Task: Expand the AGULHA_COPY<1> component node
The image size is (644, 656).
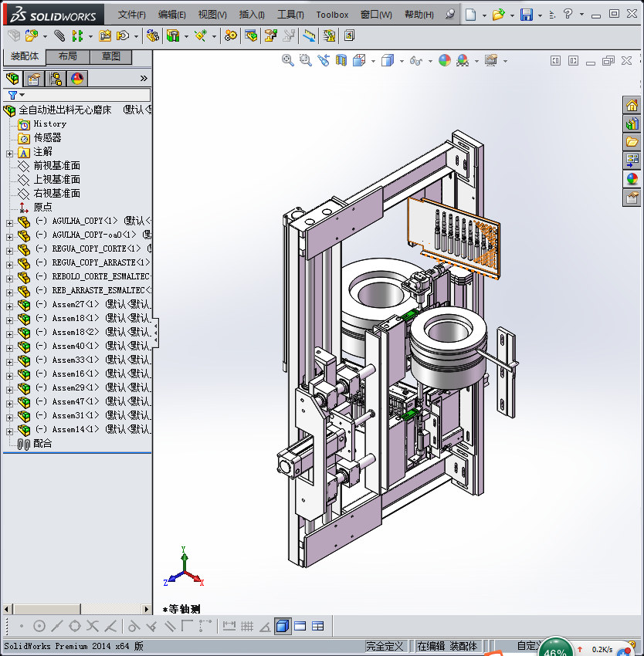Action: [9, 223]
